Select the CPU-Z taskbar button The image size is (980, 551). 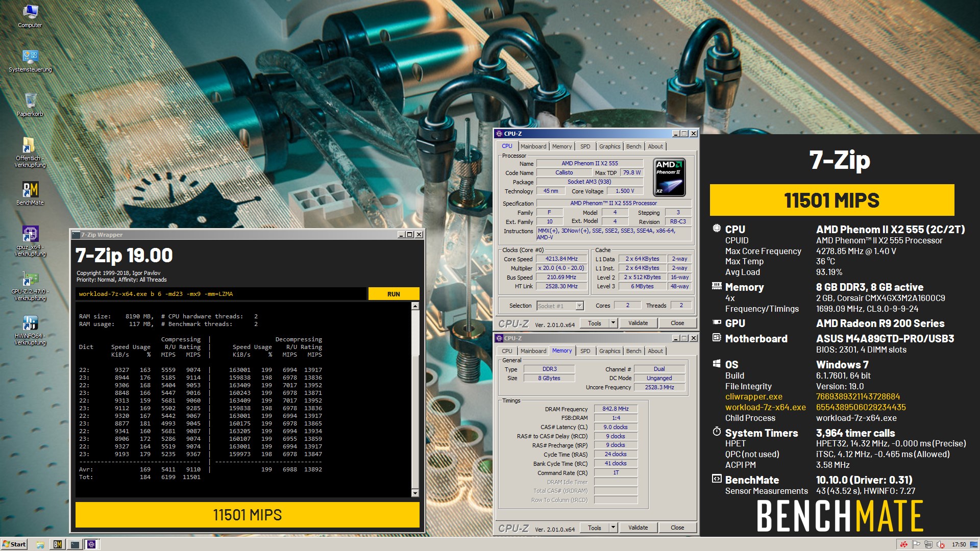click(92, 544)
